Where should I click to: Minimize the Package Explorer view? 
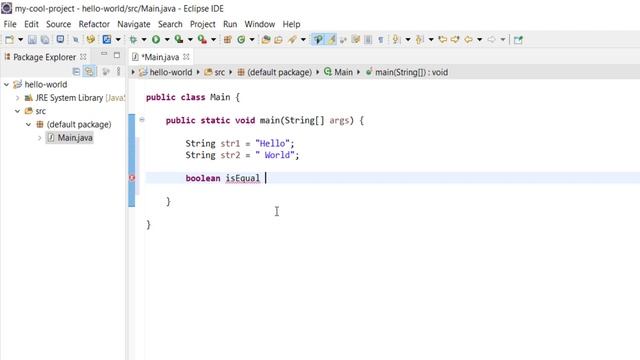point(104,54)
